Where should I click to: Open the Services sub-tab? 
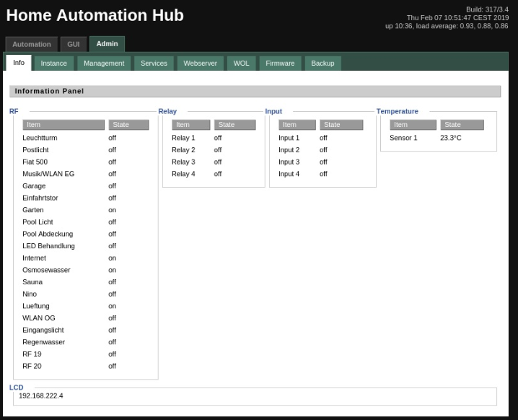pos(154,63)
